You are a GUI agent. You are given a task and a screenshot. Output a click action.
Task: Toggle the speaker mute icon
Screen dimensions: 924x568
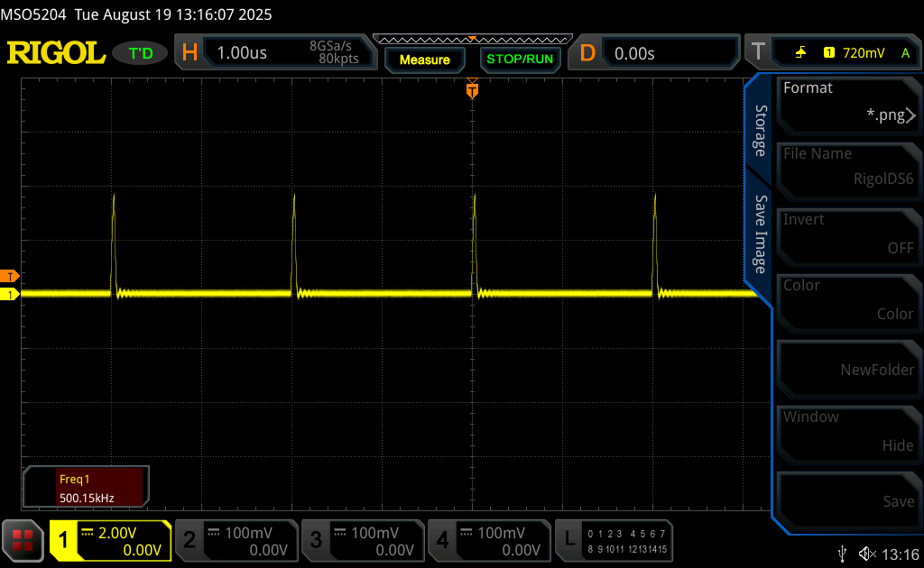tap(867, 553)
